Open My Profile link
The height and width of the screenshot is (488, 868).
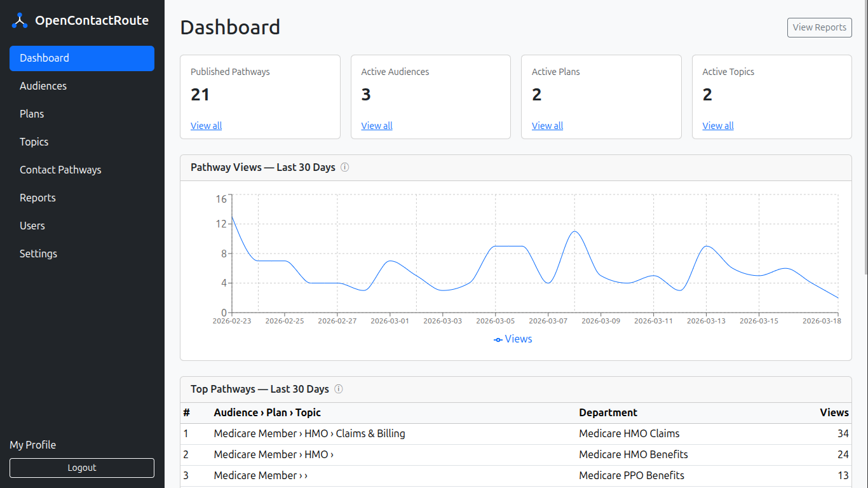point(33,445)
